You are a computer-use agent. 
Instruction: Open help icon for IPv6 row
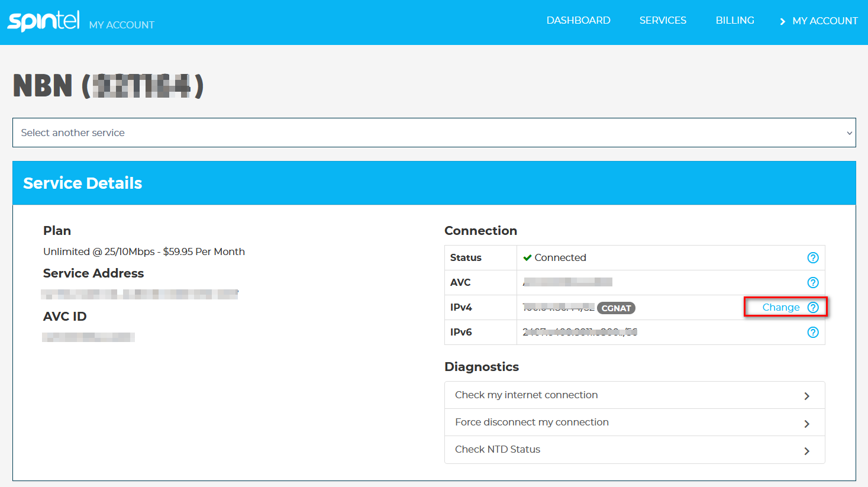(x=813, y=332)
